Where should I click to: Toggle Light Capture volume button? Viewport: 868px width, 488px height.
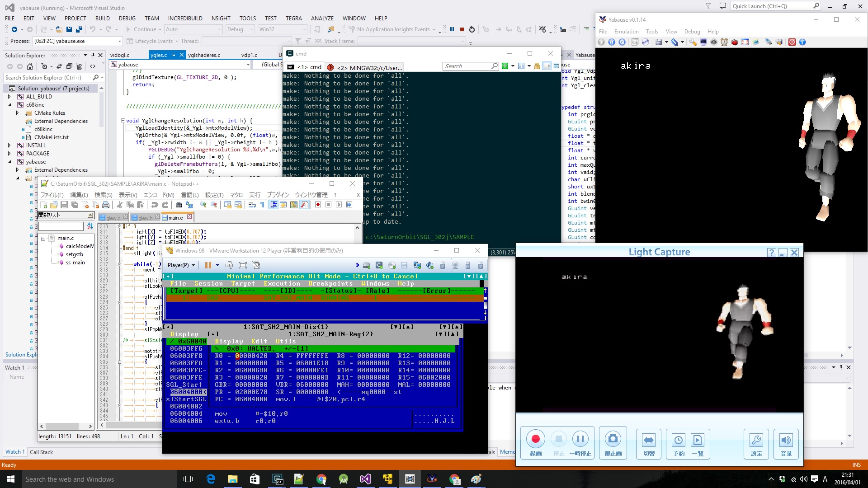pos(786,439)
